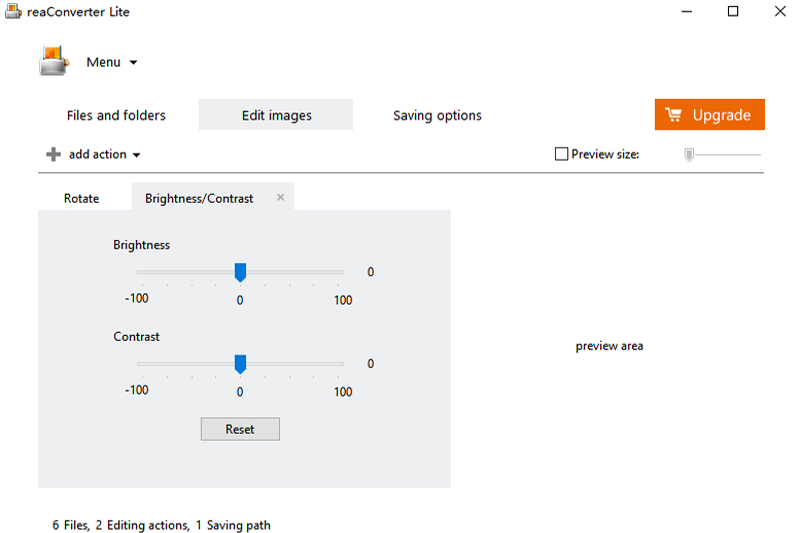This screenshot has width=800, height=533.
Task: Click the Contrast slider handle
Action: (240, 364)
